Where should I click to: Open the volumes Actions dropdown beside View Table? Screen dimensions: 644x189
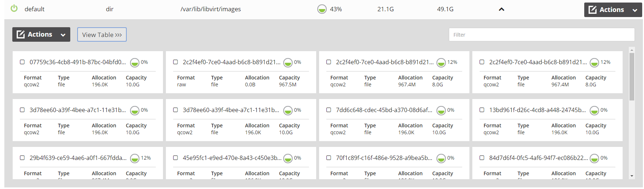pyautogui.click(x=41, y=34)
